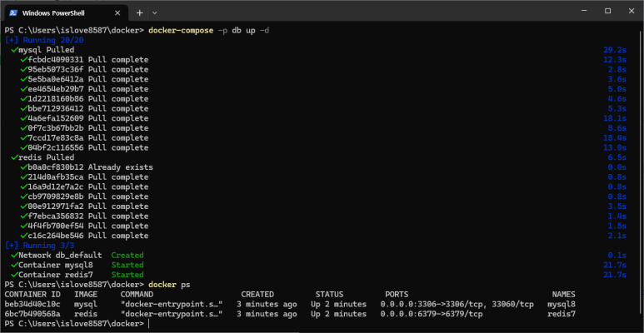Viewport: 644px width, 333px height.
Task: Click the 'docker-compose' command text
Action: (181, 30)
